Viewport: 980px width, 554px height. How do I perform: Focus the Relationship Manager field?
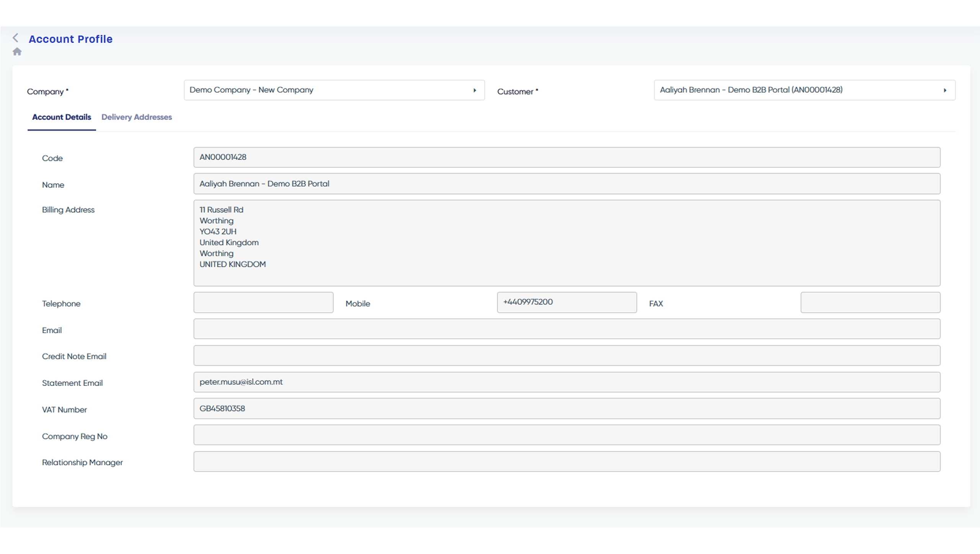point(567,461)
